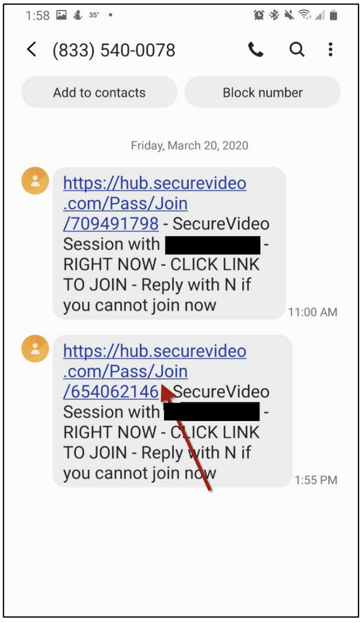Screen dimensions: 364x623
Task: Open search with magnifier icon
Action: point(297,50)
